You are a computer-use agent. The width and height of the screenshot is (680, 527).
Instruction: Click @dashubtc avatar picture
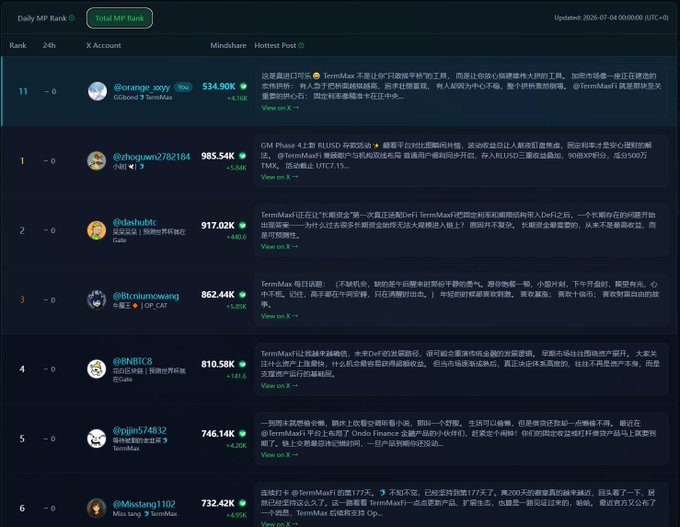tap(96, 230)
